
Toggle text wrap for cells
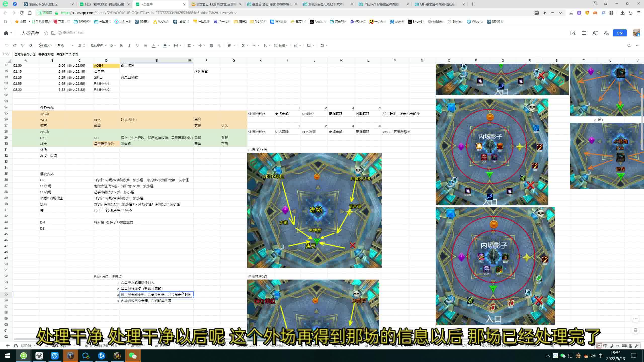pyautogui.click(x=211, y=46)
